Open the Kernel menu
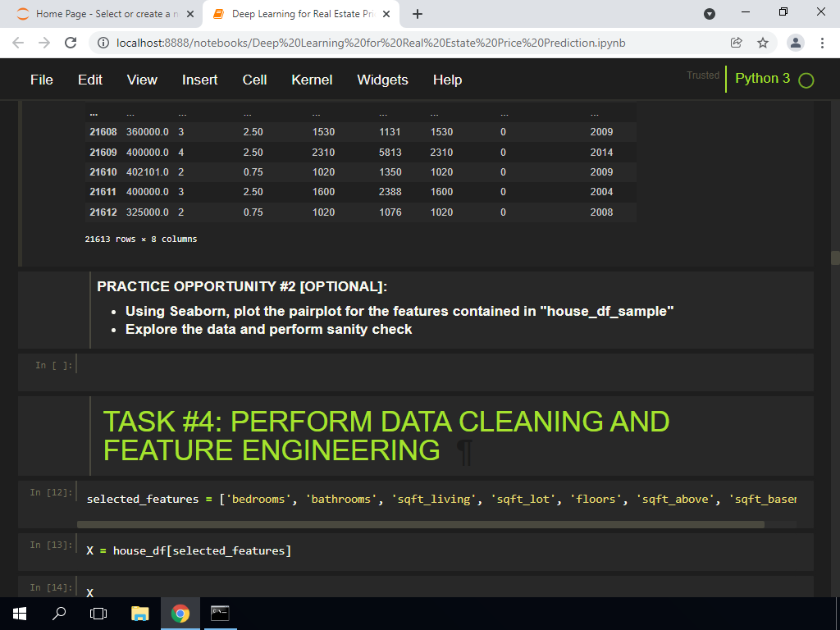The height and width of the screenshot is (630, 840). (x=312, y=80)
